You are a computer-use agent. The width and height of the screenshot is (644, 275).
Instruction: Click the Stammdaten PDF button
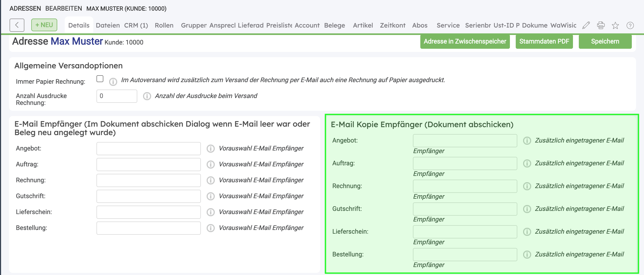click(544, 42)
